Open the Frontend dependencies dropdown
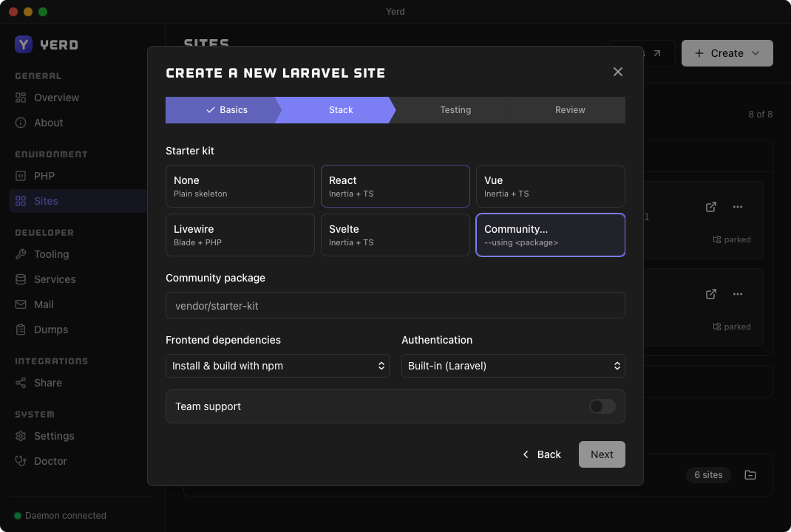Screen dimensions: 791x532 277,366
